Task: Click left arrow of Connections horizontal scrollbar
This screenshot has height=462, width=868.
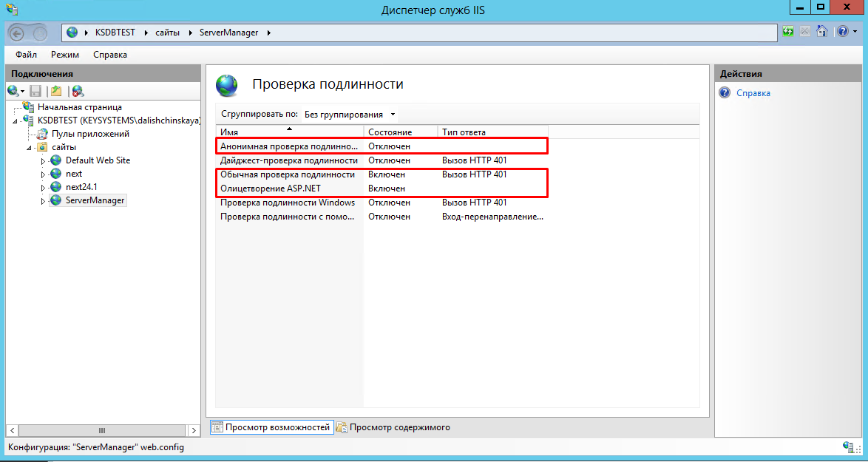Action: 12,430
